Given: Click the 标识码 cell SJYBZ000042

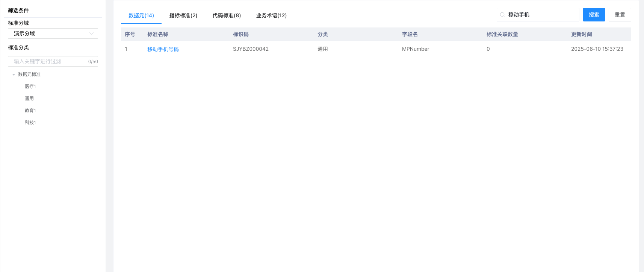Looking at the screenshot, I should pos(251,49).
